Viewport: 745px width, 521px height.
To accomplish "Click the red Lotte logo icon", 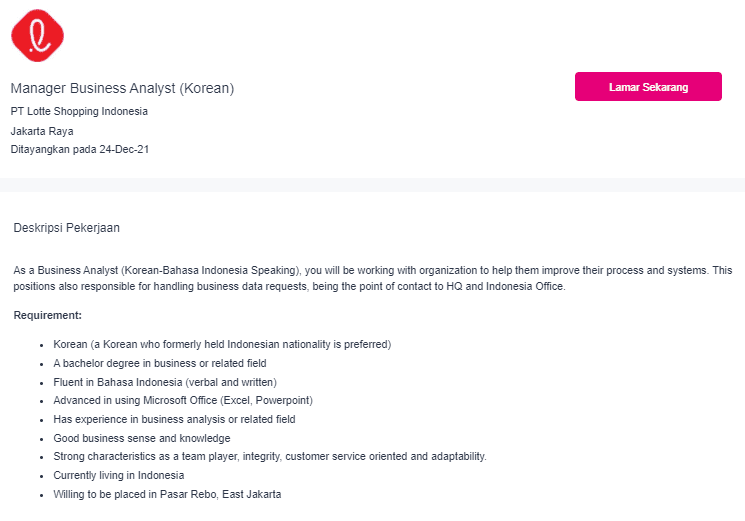I will [x=38, y=35].
